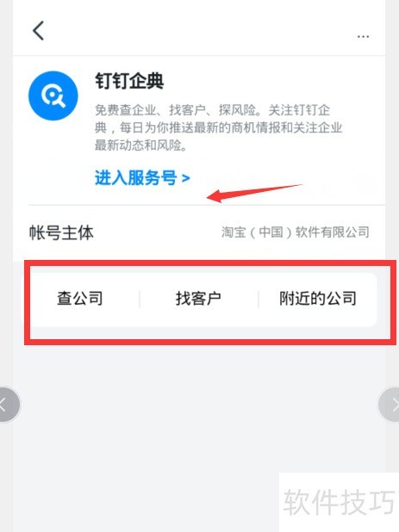
Task: Open the three-dot more options menu
Action: point(363,36)
